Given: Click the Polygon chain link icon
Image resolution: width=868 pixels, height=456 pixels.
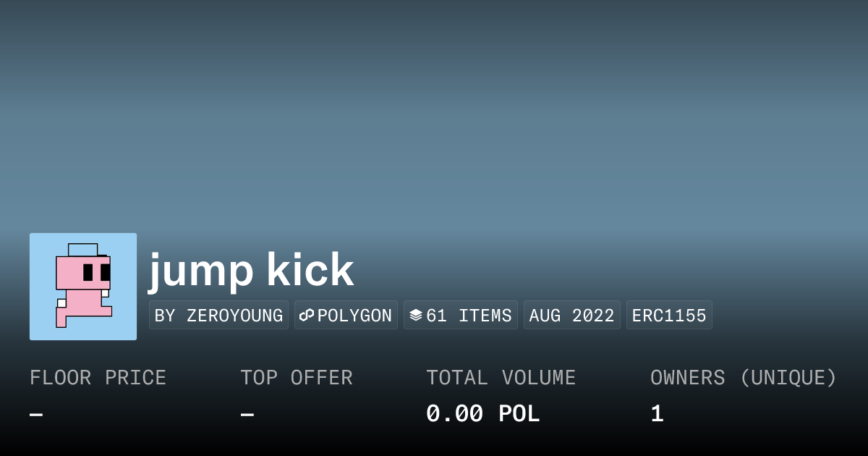Looking at the screenshot, I should coord(307,316).
